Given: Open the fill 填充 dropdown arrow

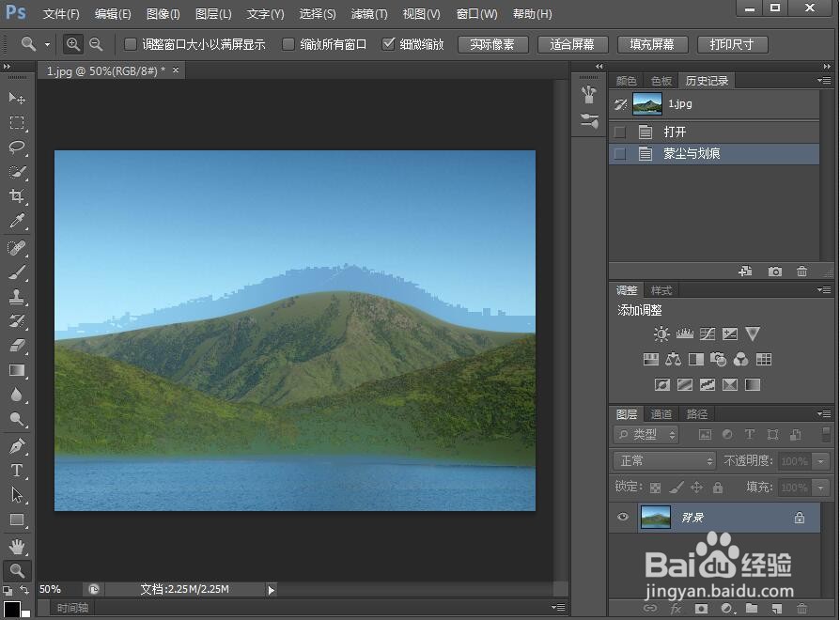Looking at the screenshot, I should click(x=820, y=488).
